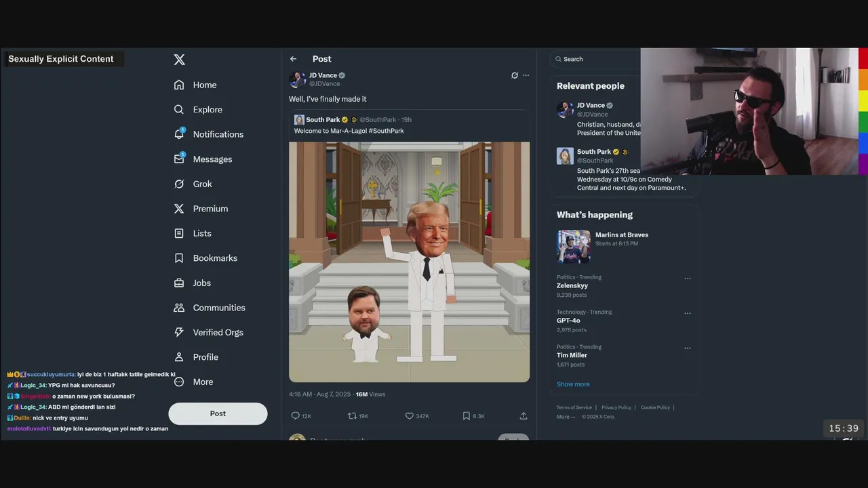Click the South Park quoted account name
Screen dimensions: 868x488
click(x=323, y=119)
